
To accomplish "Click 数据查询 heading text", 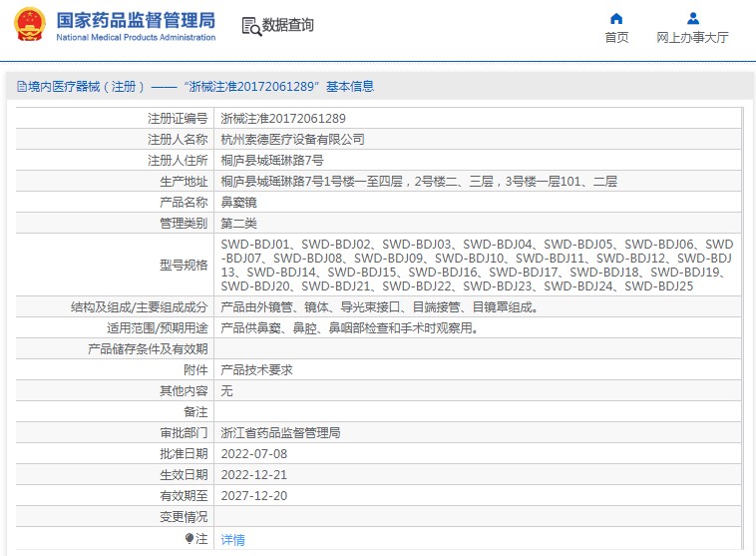I will (288, 25).
